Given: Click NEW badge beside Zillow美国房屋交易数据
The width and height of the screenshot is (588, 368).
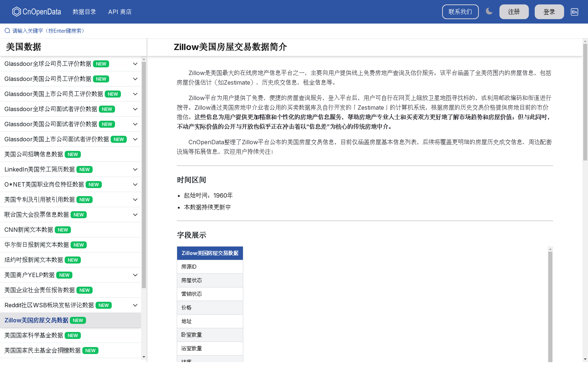Looking at the screenshot, I should 78,321.
